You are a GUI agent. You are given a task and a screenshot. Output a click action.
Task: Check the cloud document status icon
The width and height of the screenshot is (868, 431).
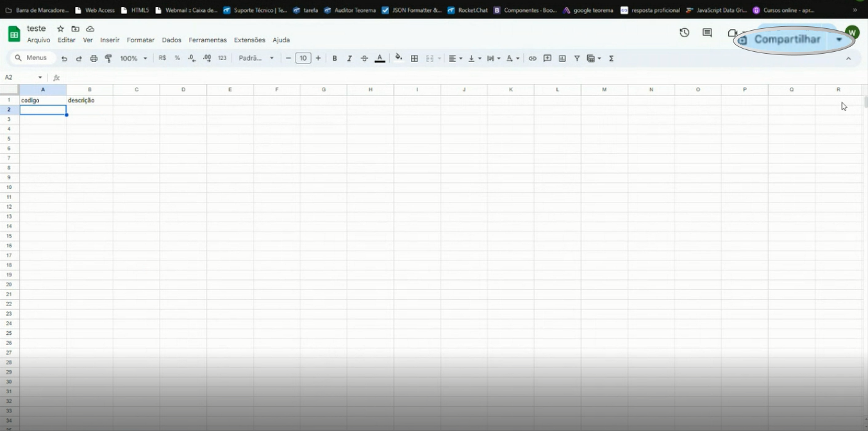pyautogui.click(x=90, y=29)
